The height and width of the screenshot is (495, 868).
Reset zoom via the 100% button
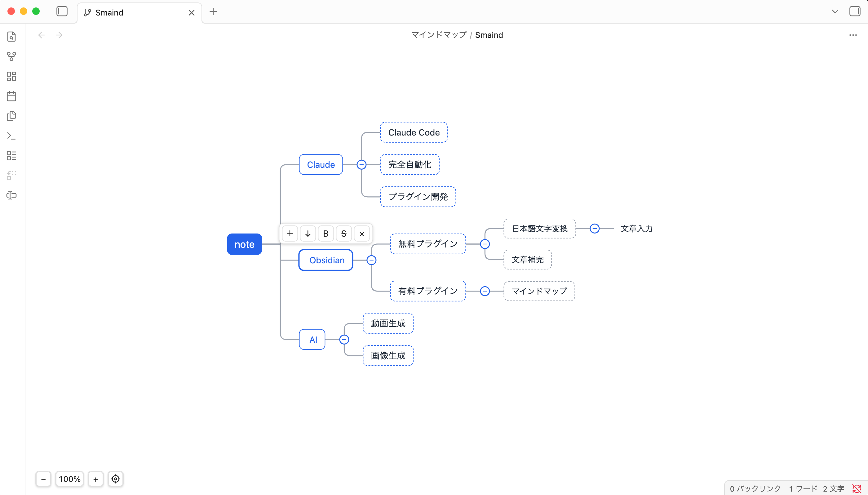[70, 479]
